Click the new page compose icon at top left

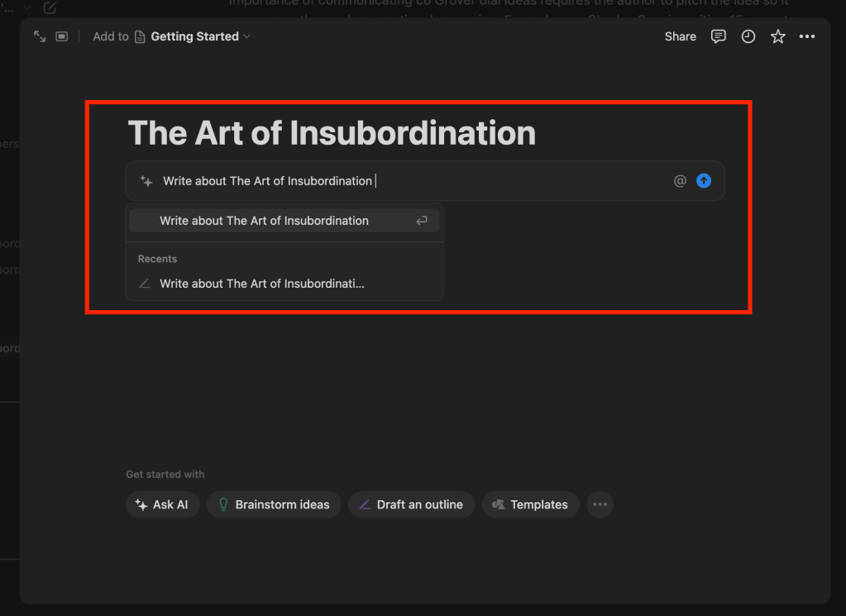click(50, 7)
